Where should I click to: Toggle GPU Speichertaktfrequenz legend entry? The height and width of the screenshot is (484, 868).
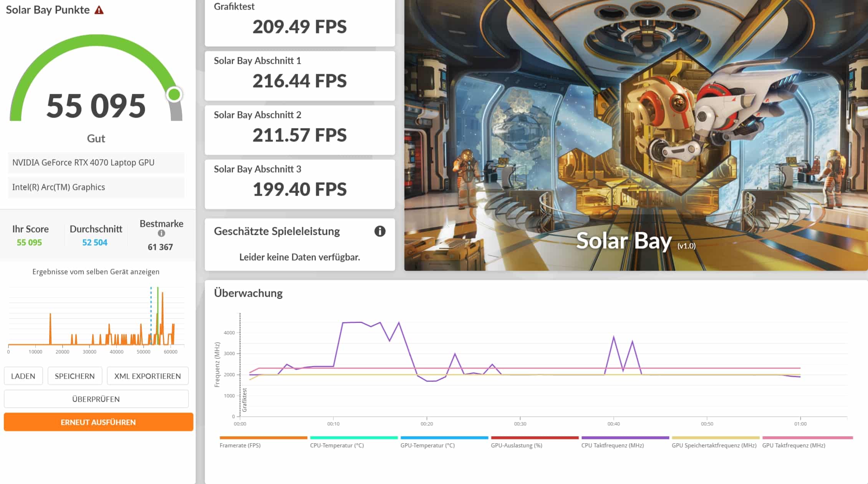click(714, 445)
